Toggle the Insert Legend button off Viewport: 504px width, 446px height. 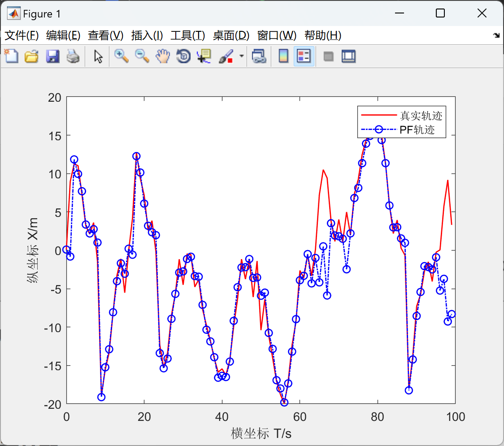click(304, 56)
